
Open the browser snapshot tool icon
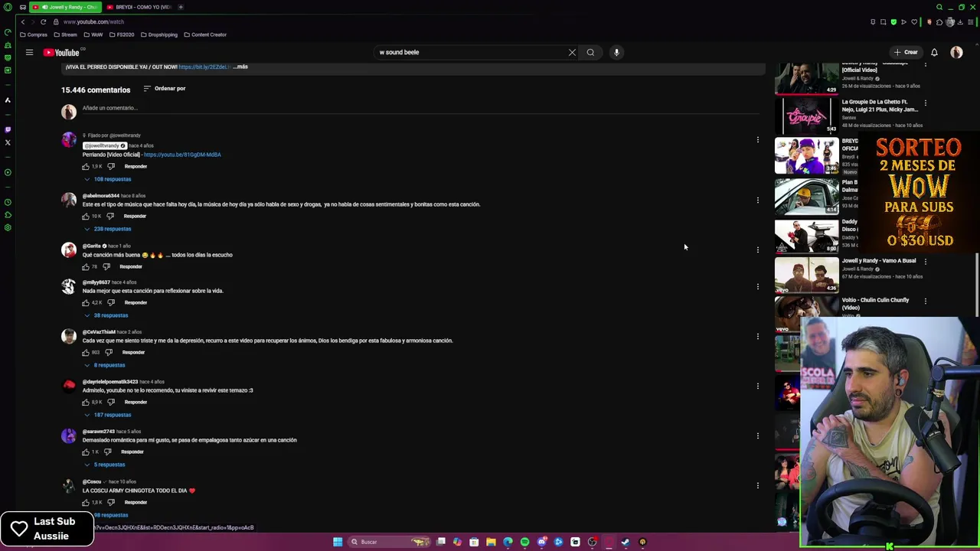[883, 21]
